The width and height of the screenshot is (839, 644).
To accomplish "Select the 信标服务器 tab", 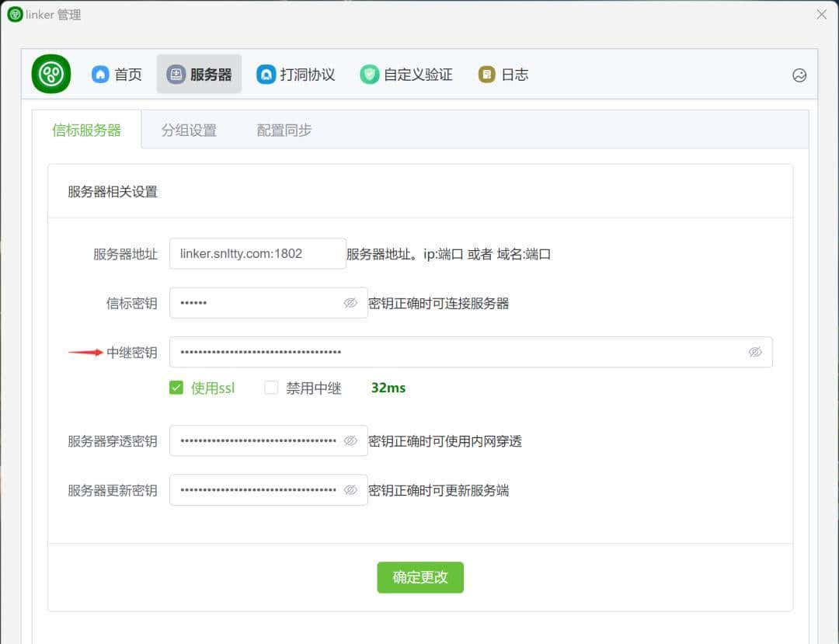I will (x=88, y=131).
